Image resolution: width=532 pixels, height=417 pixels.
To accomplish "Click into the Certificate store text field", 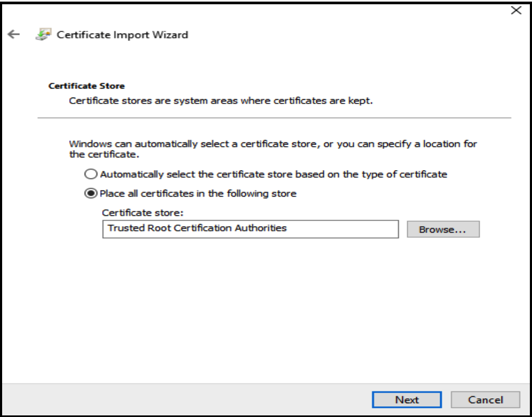I will [x=342, y=229].
